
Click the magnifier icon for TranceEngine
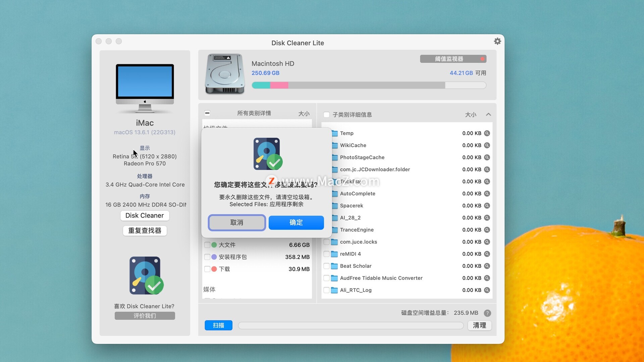tap(487, 230)
